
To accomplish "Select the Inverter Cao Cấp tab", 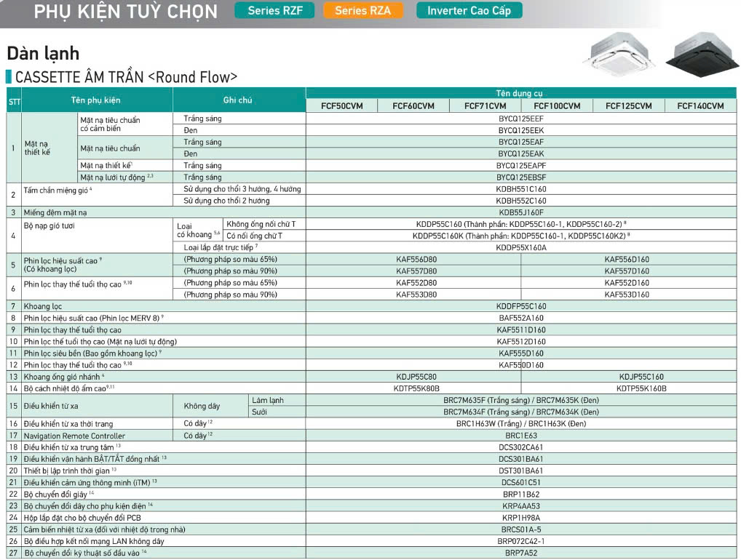I will (469, 10).
